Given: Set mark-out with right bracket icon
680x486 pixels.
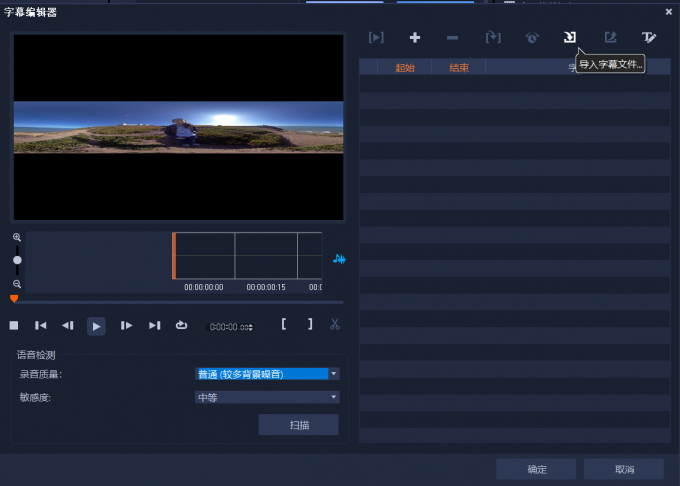Looking at the screenshot, I should pos(309,324).
